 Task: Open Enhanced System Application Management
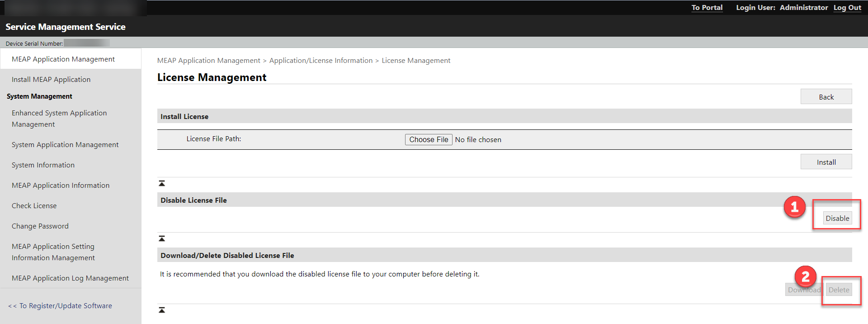coord(59,119)
